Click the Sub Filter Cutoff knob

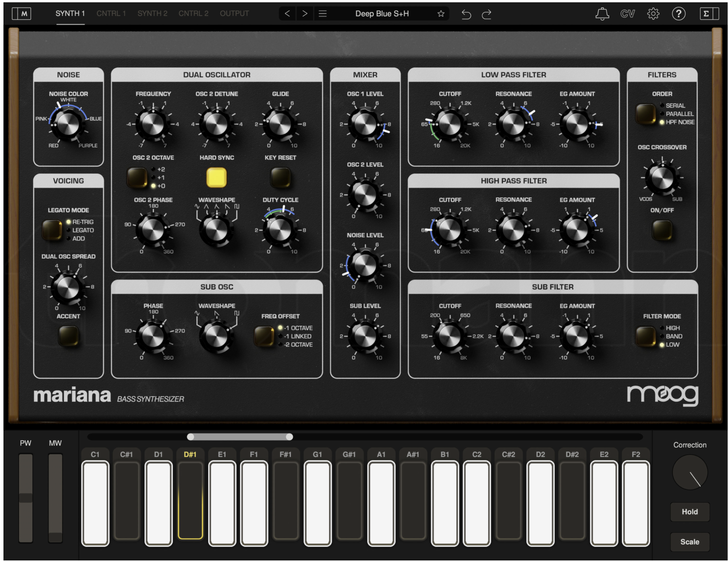pyautogui.click(x=450, y=336)
